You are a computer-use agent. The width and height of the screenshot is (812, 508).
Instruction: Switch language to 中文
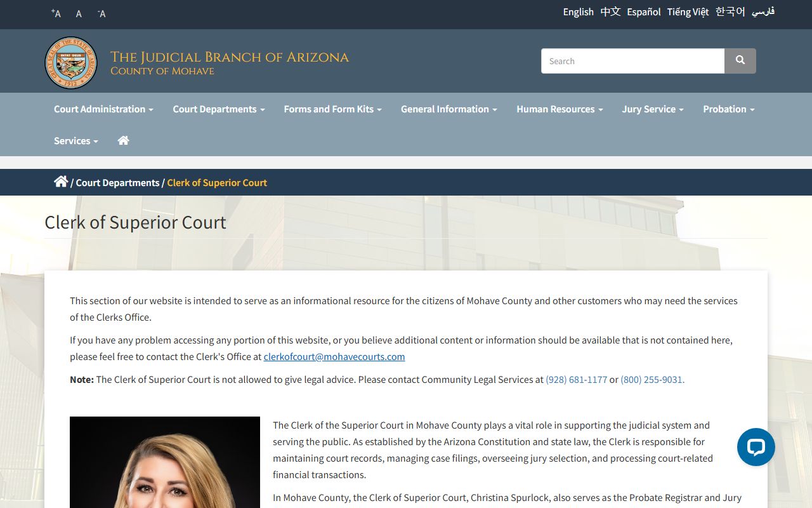tap(610, 12)
